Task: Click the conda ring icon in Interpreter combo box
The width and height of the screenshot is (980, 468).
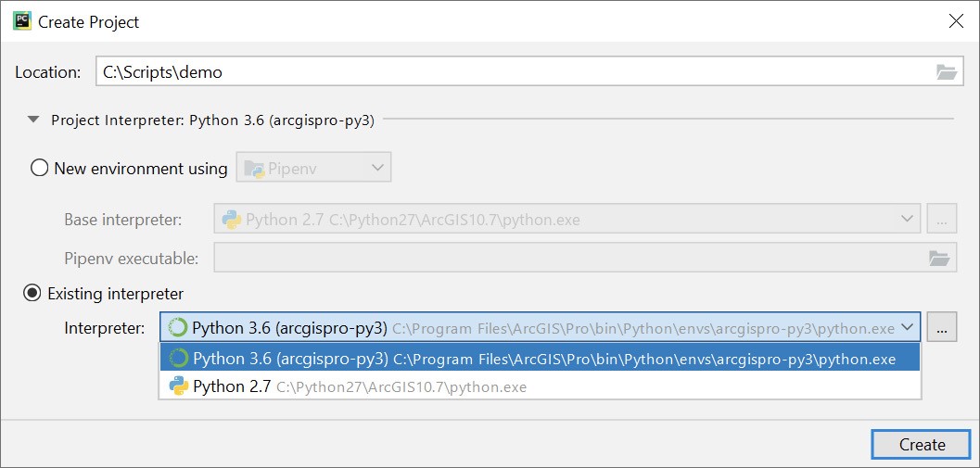Action: 178,327
